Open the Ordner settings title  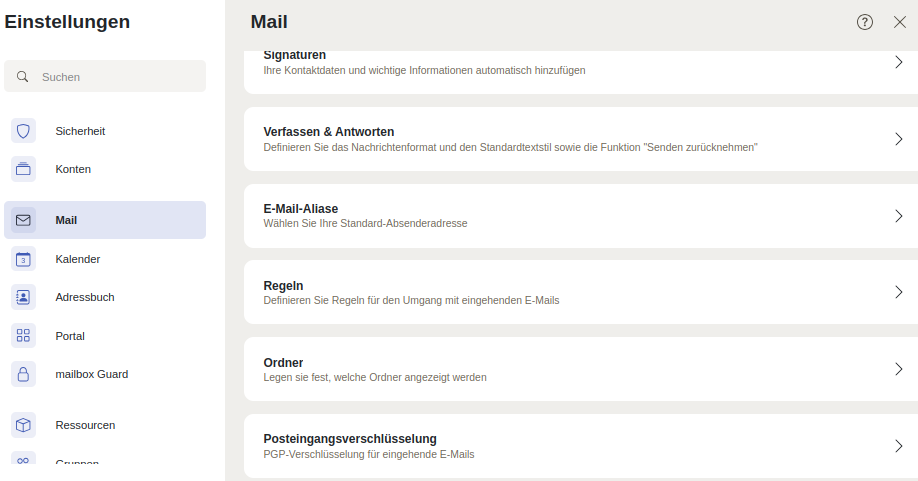(283, 362)
